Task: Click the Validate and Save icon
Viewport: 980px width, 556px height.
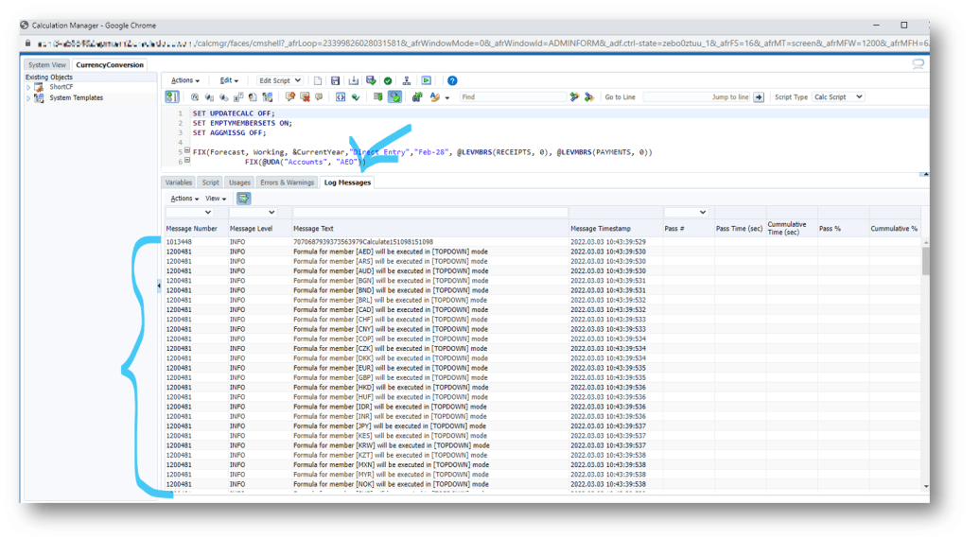Action: [x=371, y=80]
